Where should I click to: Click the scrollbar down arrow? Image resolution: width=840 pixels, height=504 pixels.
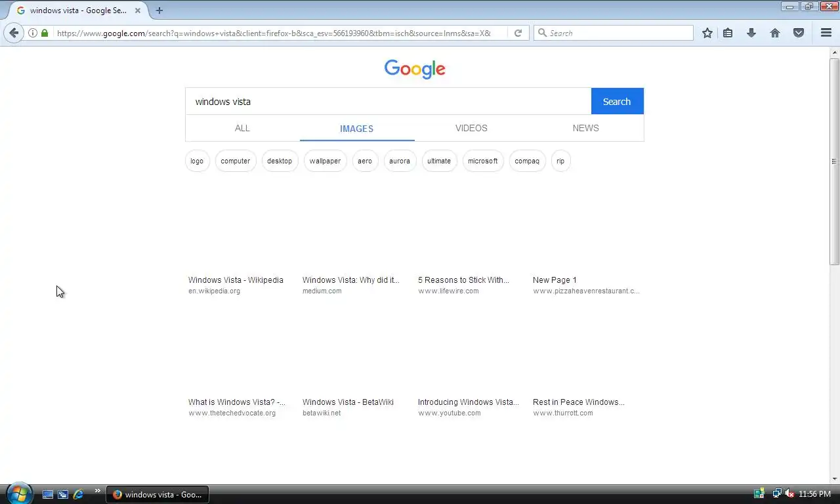click(834, 478)
